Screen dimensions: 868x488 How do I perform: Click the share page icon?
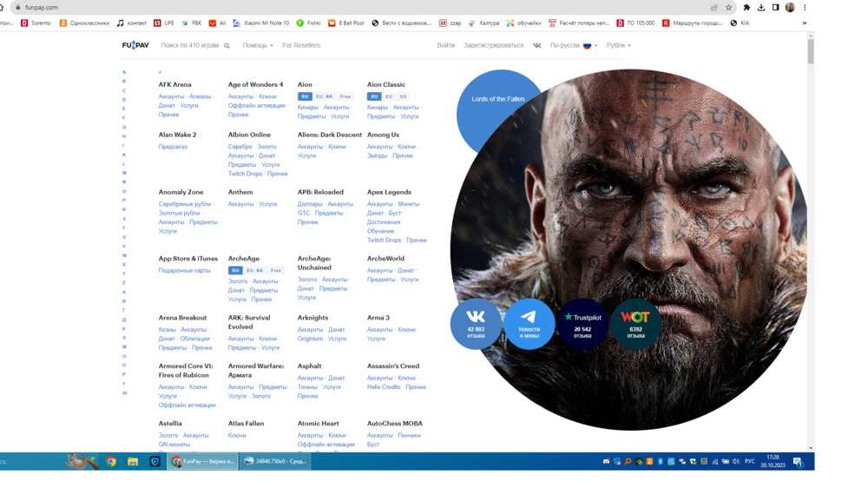pyautogui.click(x=714, y=7)
